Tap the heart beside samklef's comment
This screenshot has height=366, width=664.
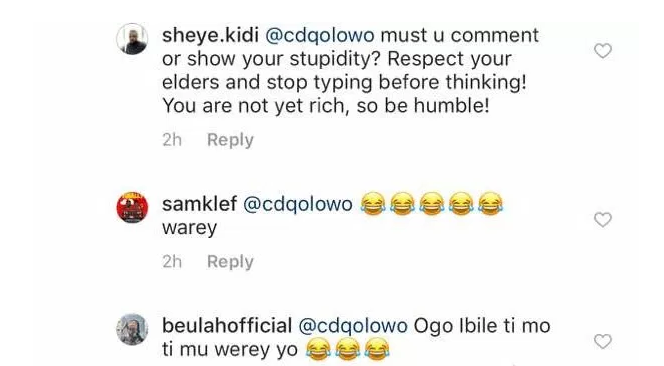(x=603, y=219)
